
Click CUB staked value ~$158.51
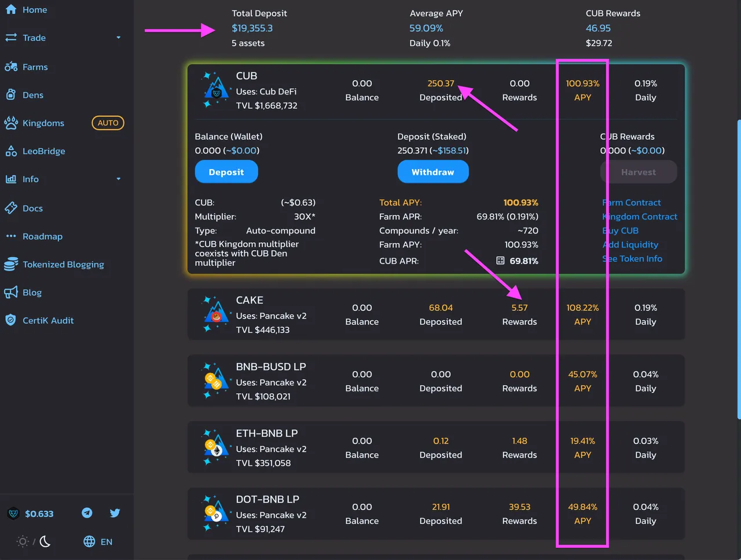tap(449, 151)
